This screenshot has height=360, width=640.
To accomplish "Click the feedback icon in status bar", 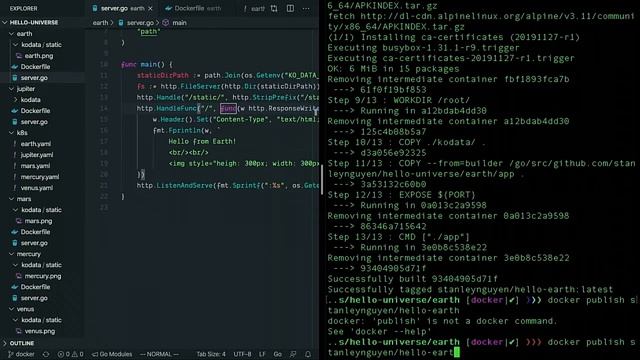I will point(293,354).
